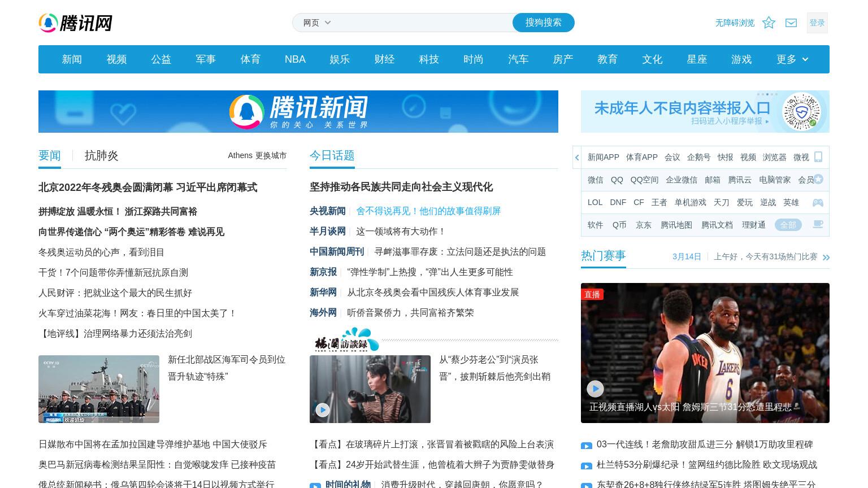
Task: Open the mail envelope icon
Action: (x=791, y=23)
